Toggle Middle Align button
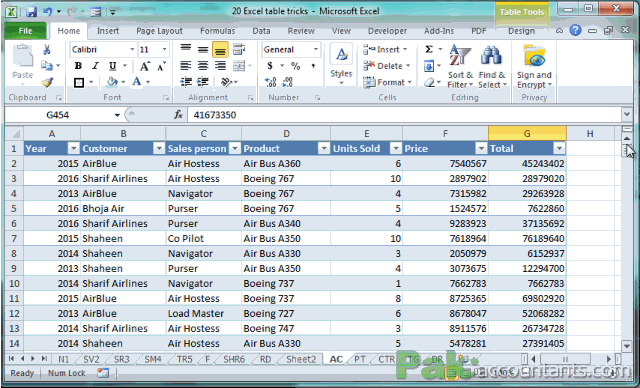Viewport: 640px width, 388px height. [x=203, y=49]
